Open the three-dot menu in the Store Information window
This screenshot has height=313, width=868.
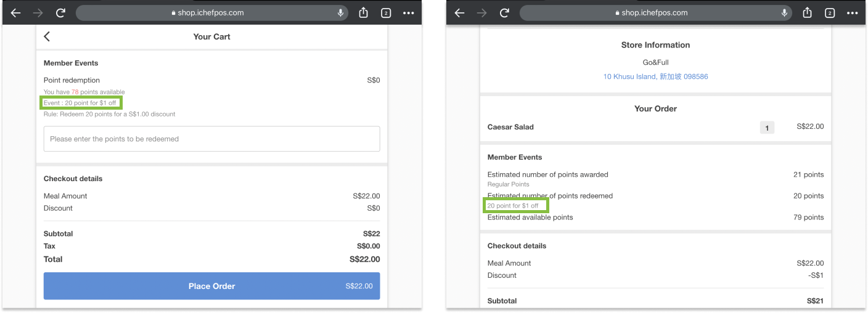click(852, 13)
